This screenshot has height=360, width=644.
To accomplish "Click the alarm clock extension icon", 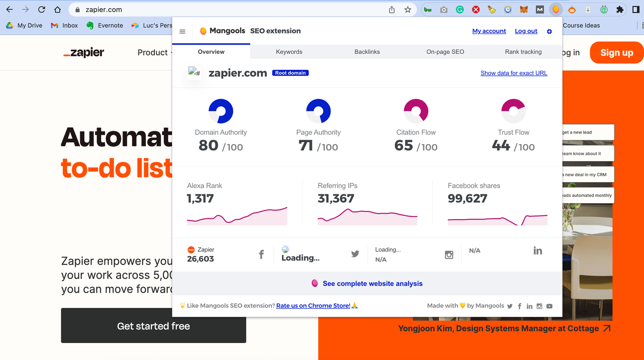I will 508,9.
